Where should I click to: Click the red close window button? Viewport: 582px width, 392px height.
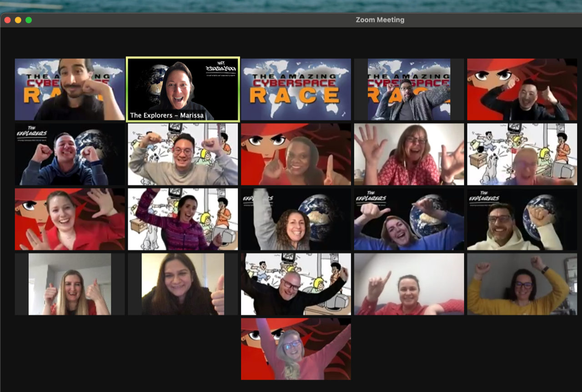tap(7, 20)
